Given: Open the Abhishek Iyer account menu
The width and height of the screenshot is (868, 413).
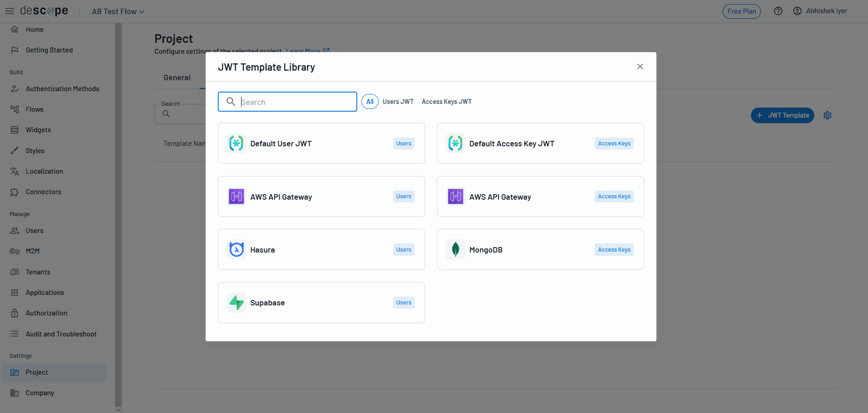Looking at the screenshot, I should (x=820, y=10).
